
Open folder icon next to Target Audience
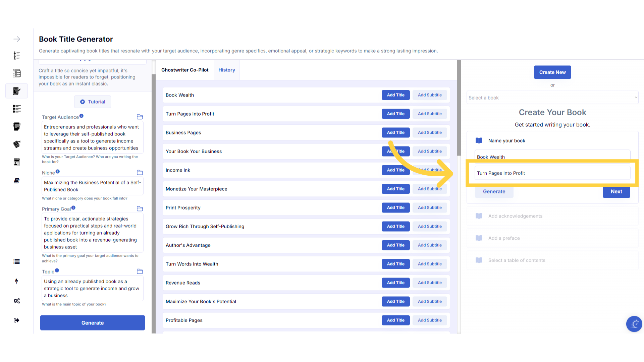pyautogui.click(x=140, y=117)
